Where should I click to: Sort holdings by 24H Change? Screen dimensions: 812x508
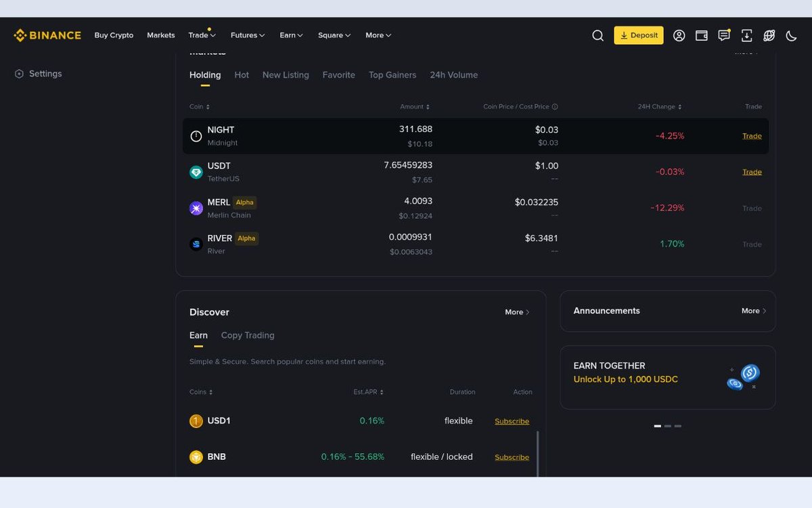coord(660,106)
